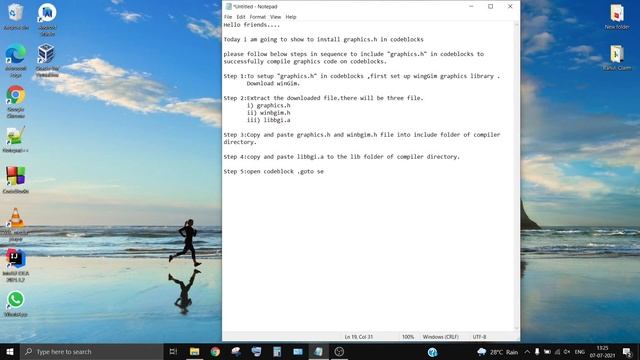Click the 'Step 1:To setup' line
This screenshot has height=360, width=640.
pos(361,76)
